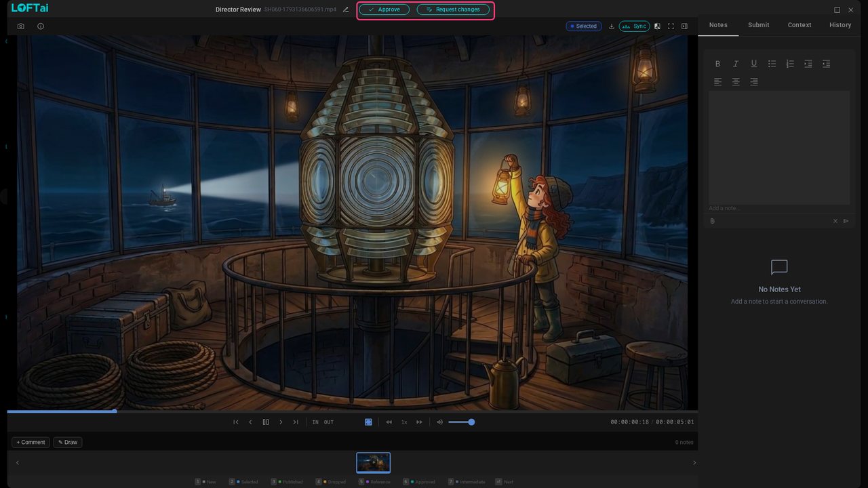Activate the Draw annotation tool
This screenshot has height=488, width=868.
coord(68,443)
